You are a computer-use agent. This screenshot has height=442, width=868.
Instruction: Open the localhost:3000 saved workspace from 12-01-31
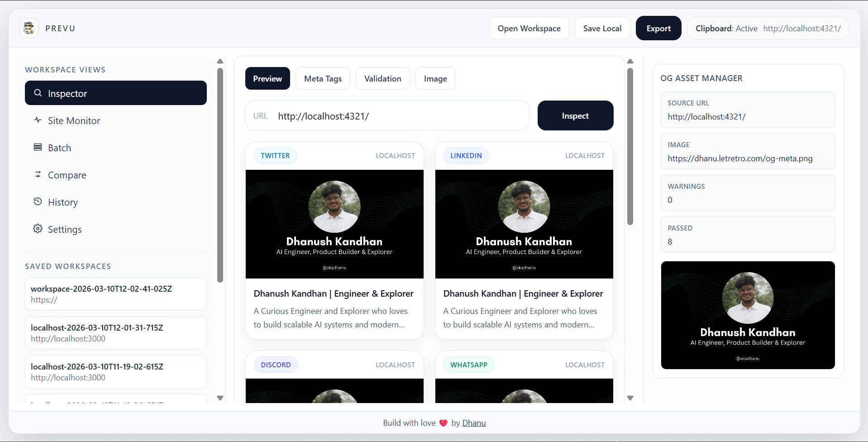click(115, 332)
